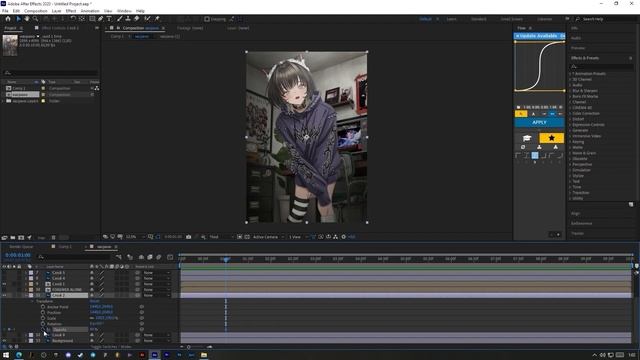Screen dimensions: 640x360
Task: Select the Zoom magnifier tool
Action: pos(36,19)
